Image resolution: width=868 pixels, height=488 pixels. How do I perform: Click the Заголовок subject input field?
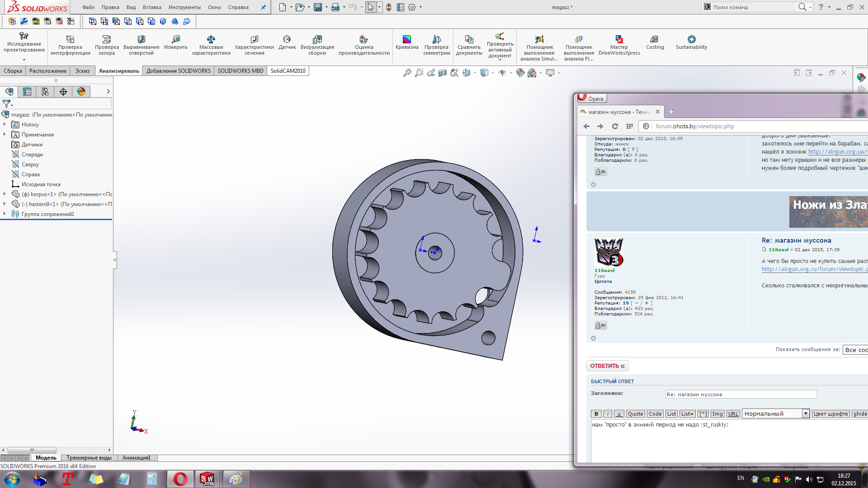[x=741, y=394]
